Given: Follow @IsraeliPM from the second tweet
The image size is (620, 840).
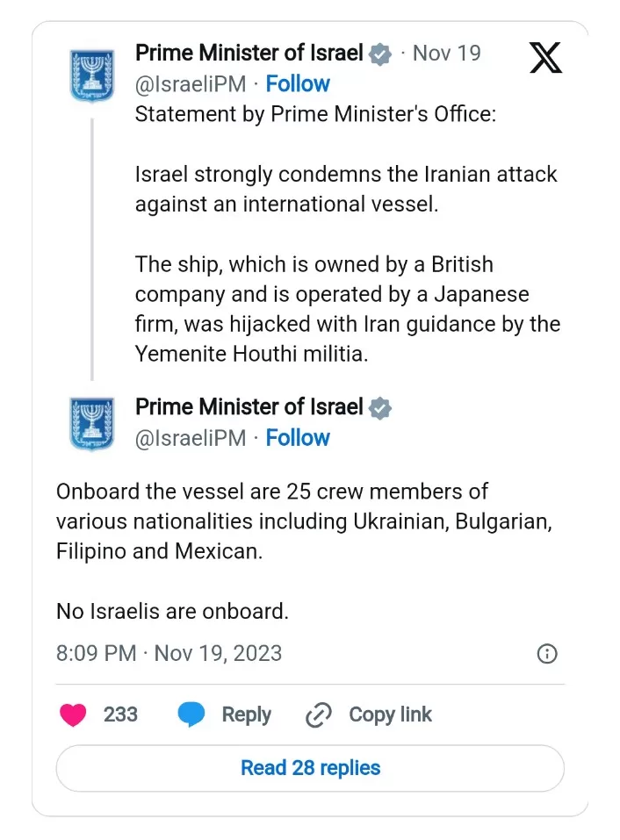Looking at the screenshot, I should tap(298, 438).
